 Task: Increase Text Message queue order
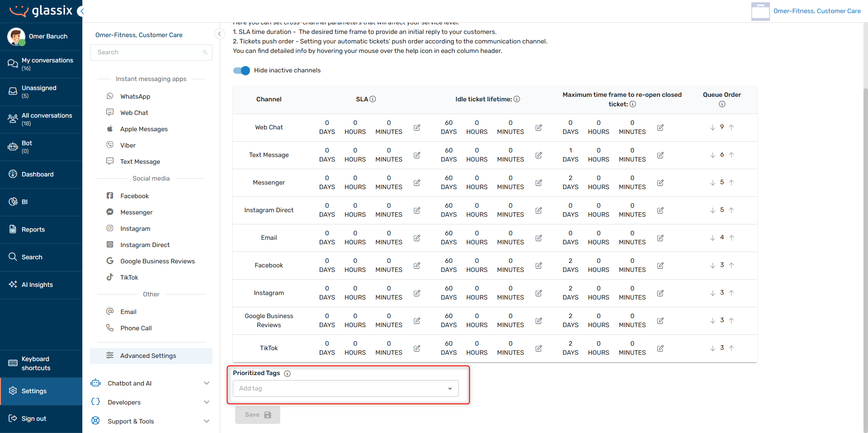click(x=731, y=155)
